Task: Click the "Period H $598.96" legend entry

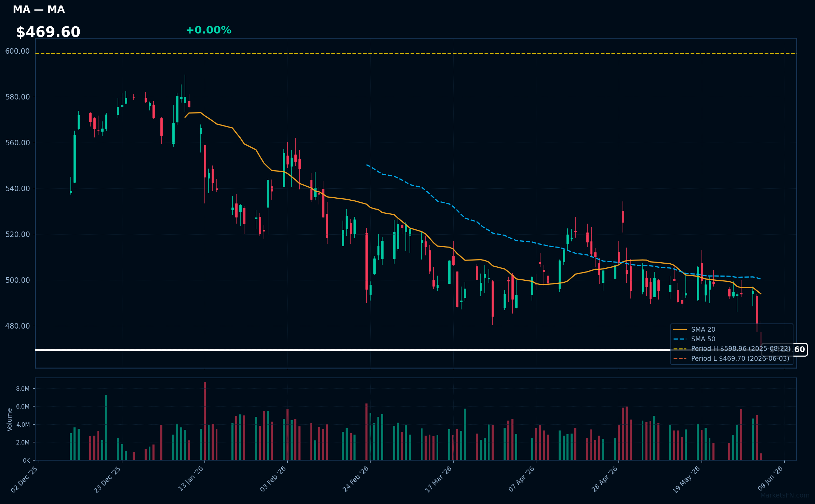Action: click(732, 349)
